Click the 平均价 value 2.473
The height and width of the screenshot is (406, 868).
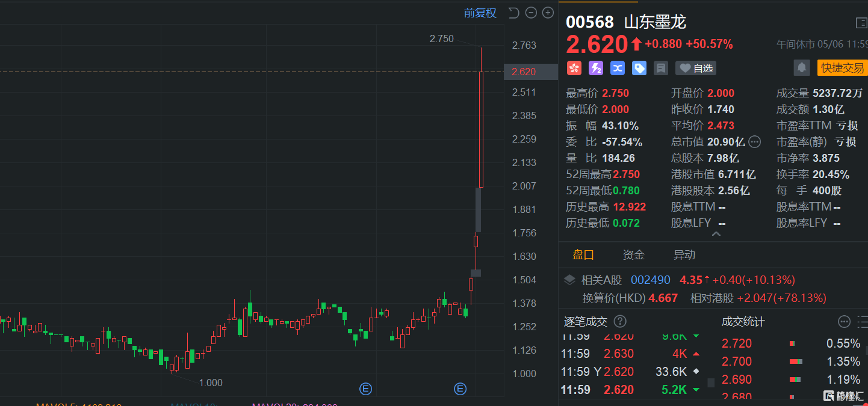coord(721,126)
